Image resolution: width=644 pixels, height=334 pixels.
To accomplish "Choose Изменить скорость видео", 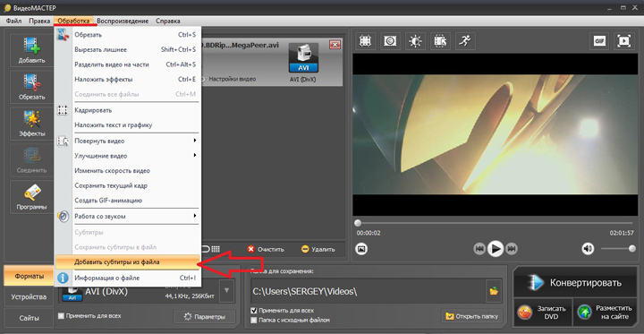I will [x=127, y=171].
